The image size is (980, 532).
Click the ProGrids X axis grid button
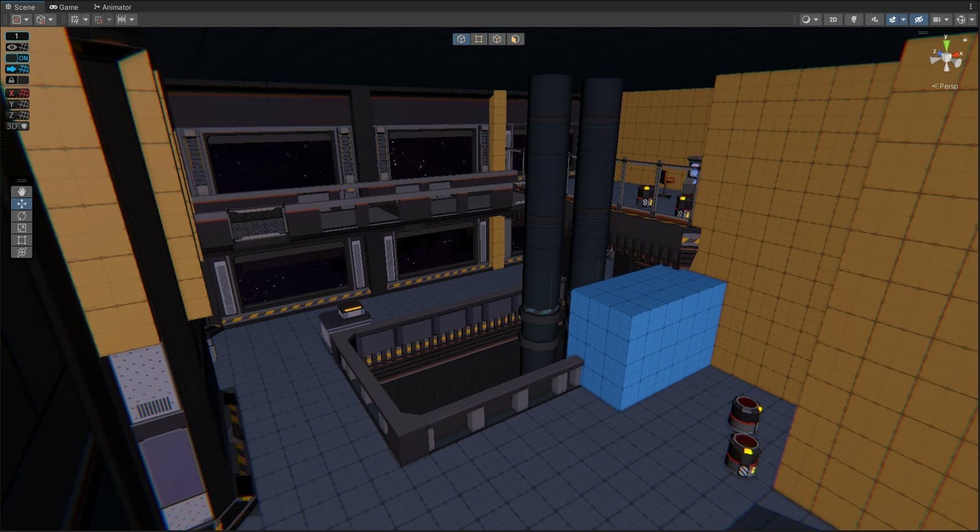pyautogui.click(x=17, y=93)
